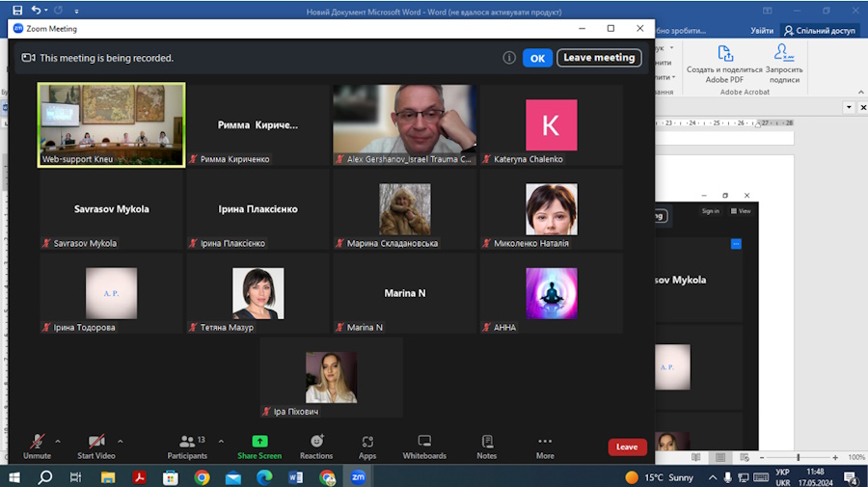Image resolution: width=868 pixels, height=487 pixels.
Task: Open Microsoft Edge from taskbar
Action: [264, 476]
